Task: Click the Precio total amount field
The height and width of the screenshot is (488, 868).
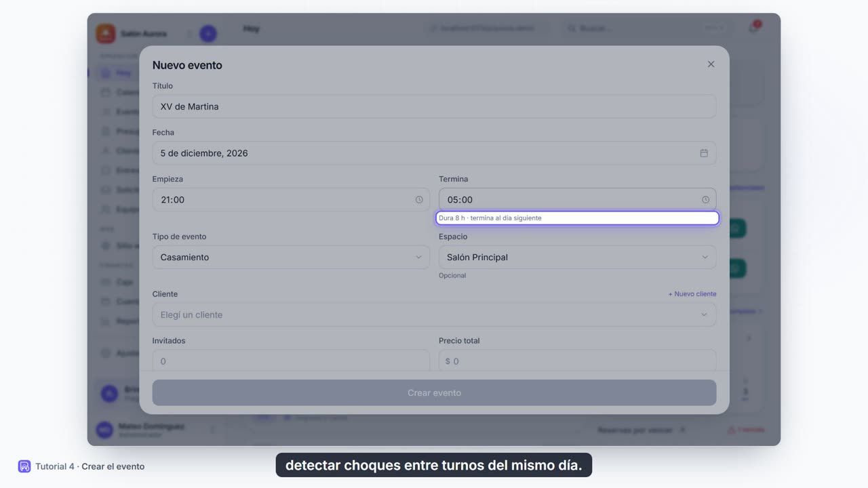Action: 577,361
